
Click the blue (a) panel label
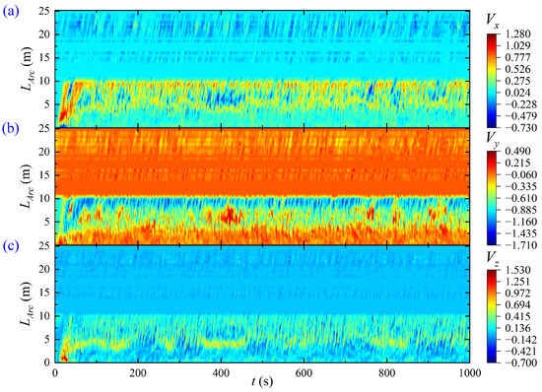point(10,12)
